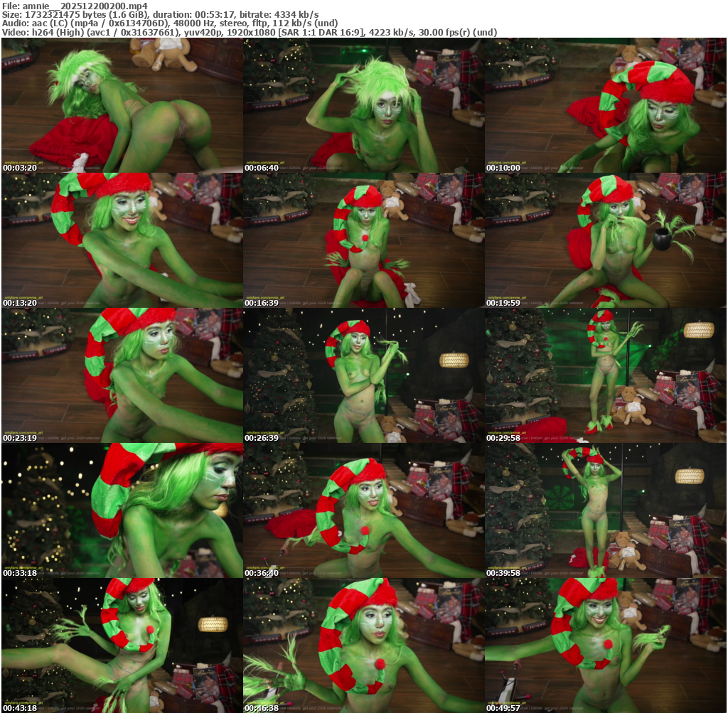
Task: Pick the thumbnail frame stamped 00:36:40
Action: [x=364, y=510]
